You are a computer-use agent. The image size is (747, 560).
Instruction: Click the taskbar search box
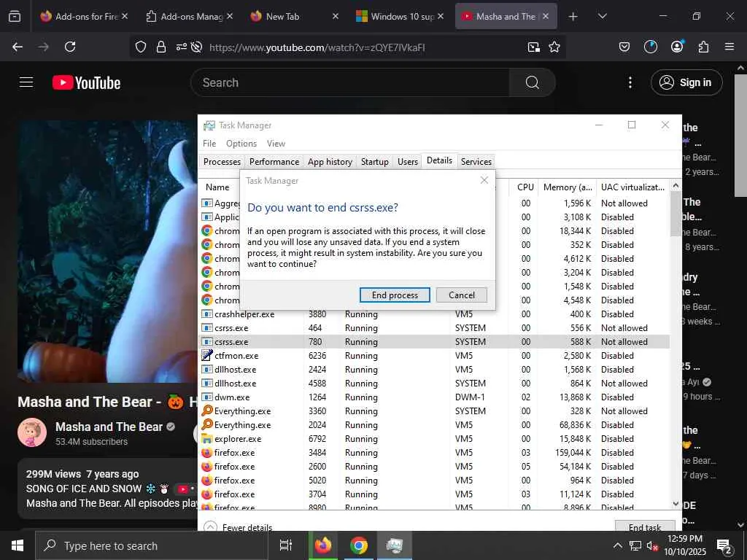click(152, 545)
